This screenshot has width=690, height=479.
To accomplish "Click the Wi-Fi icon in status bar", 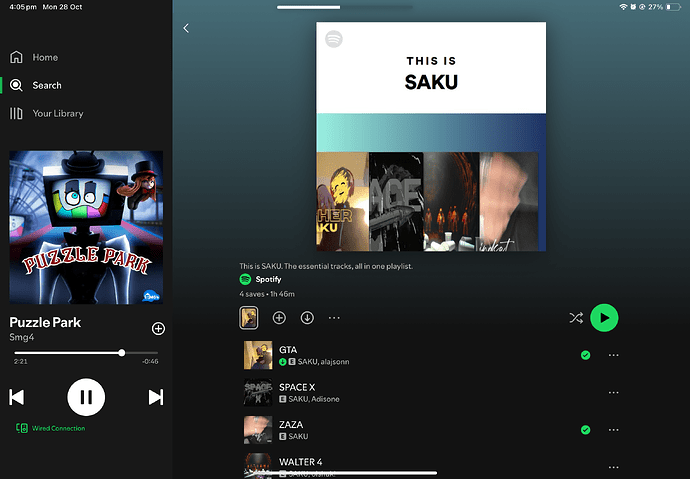I will 623,7.
